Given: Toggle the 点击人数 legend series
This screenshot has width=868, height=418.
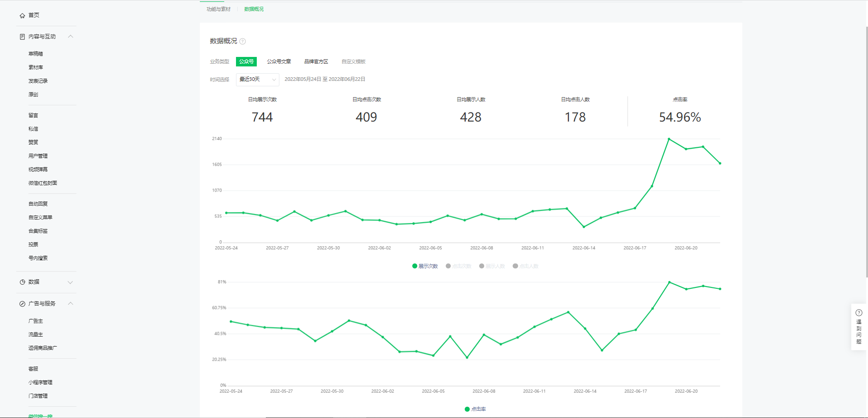Looking at the screenshot, I should (x=525, y=266).
